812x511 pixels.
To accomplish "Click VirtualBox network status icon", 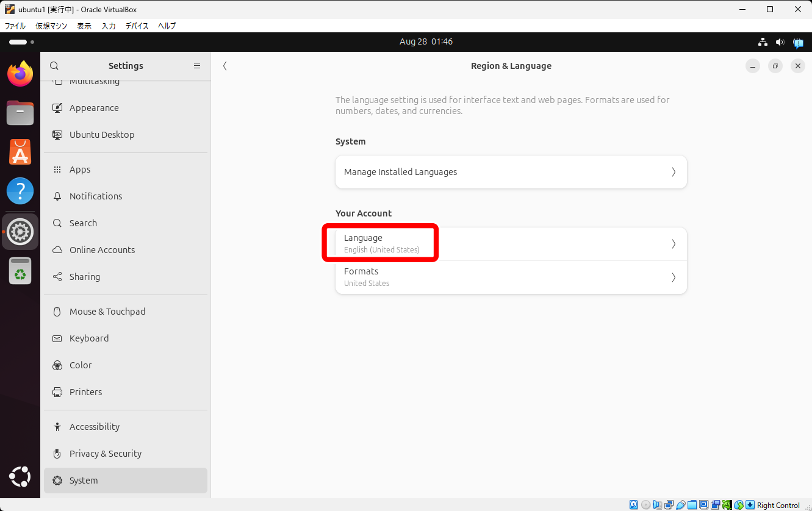I will (x=669, y=505).
